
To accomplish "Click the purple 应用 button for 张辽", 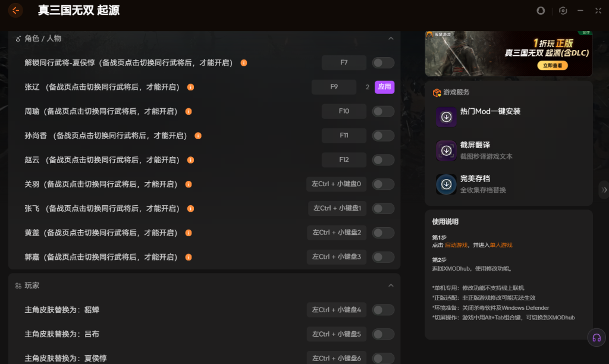I will 384,87.
